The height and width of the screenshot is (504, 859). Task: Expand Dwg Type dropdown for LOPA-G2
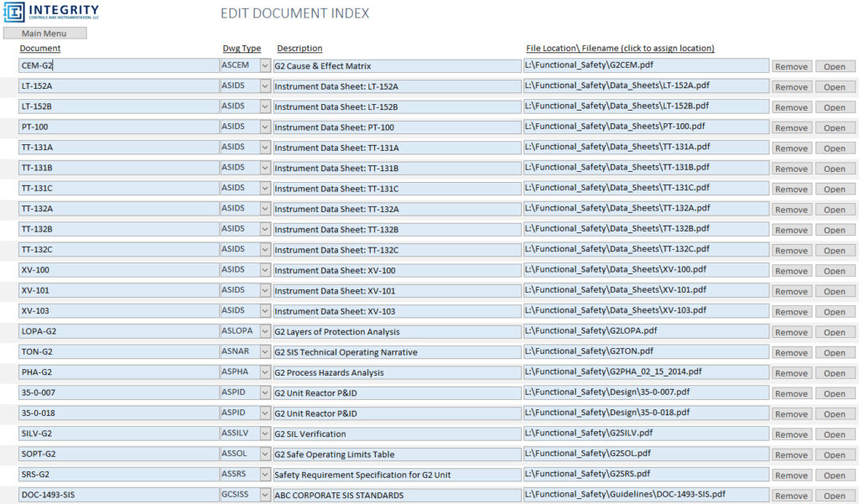265,331
